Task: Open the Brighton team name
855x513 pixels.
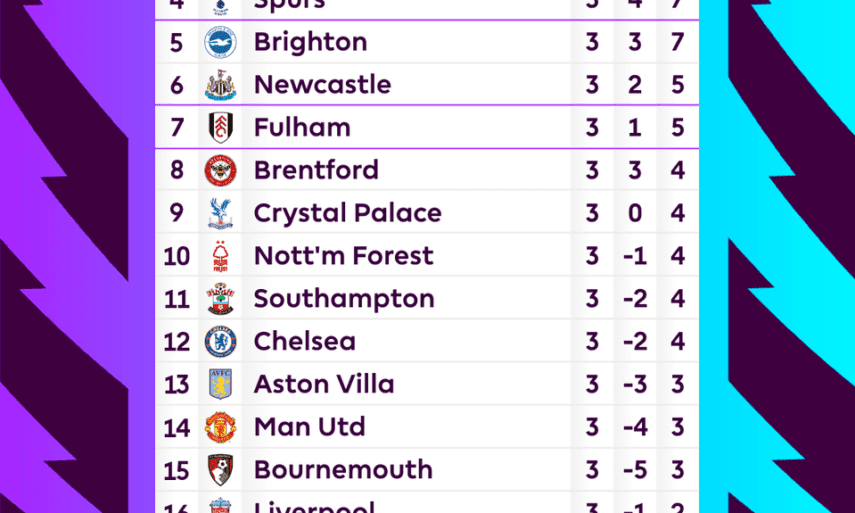Action: 310,42
